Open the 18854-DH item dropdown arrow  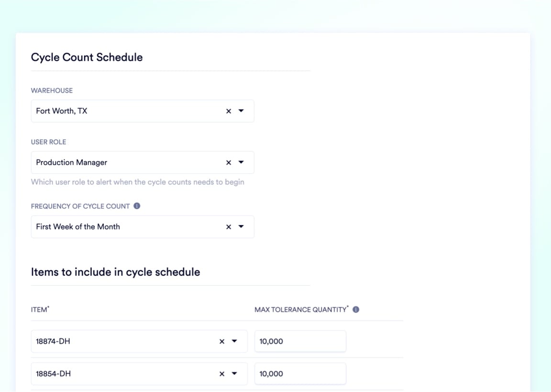click(x=234, y=373)
